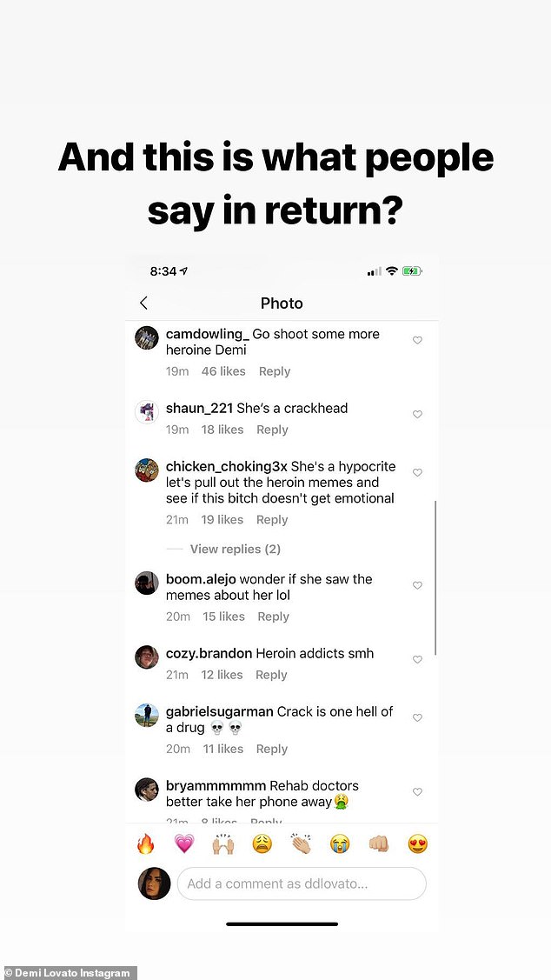Open the gabrielsugarman username profile

tap(220, 711)
